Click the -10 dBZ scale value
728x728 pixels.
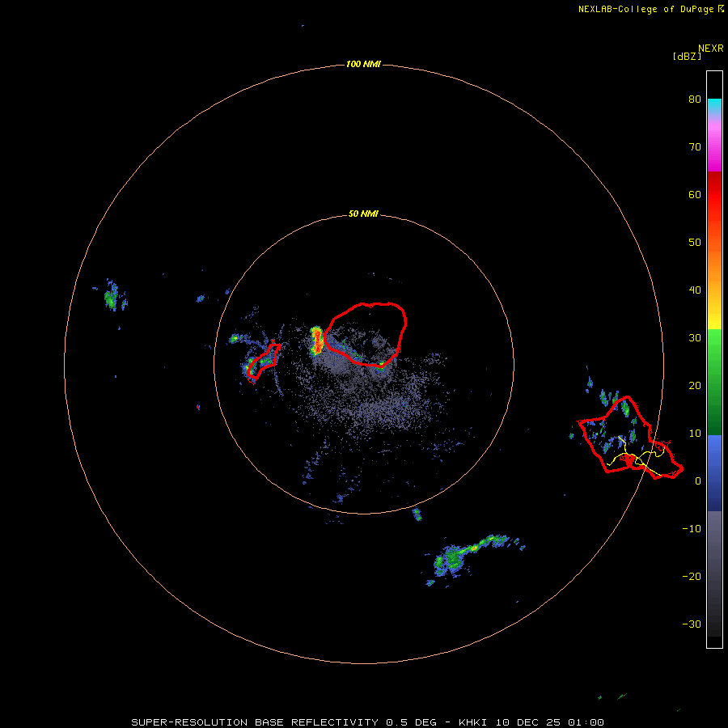point(692,529)
